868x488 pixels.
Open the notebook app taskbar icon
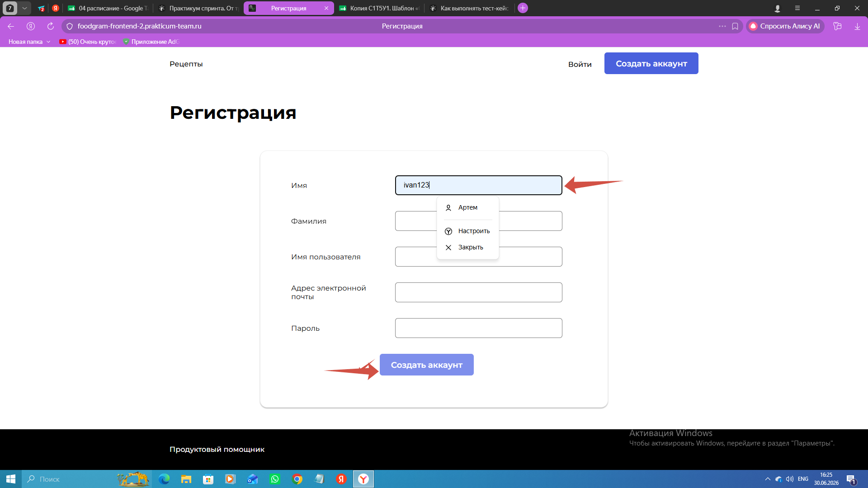click(x=319, y=479)
